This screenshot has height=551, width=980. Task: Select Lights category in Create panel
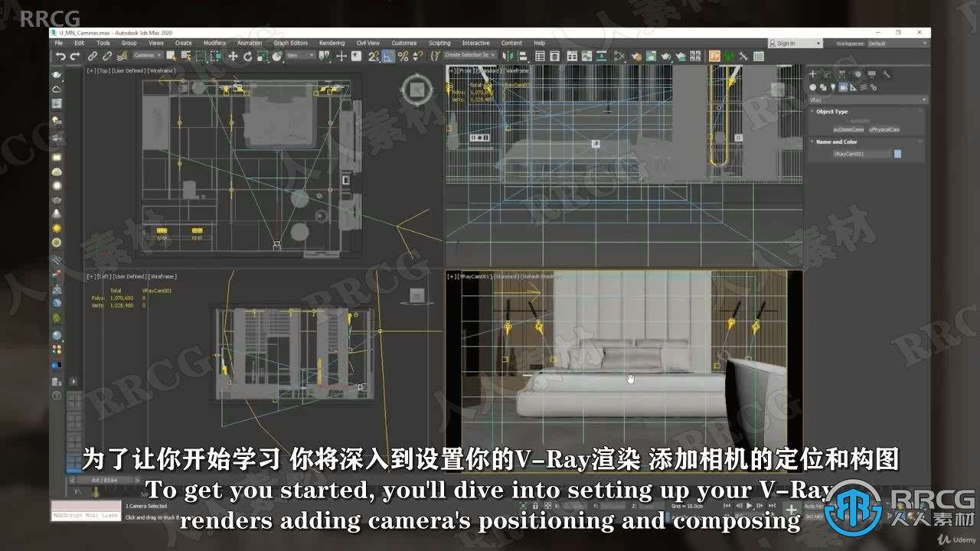coord(833,87)
